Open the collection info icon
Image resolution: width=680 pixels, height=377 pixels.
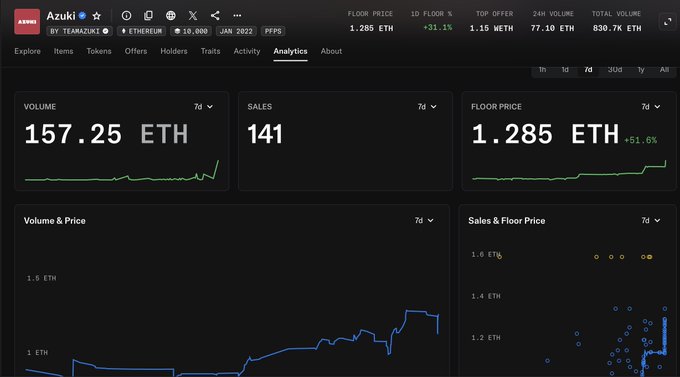[126, 16]
